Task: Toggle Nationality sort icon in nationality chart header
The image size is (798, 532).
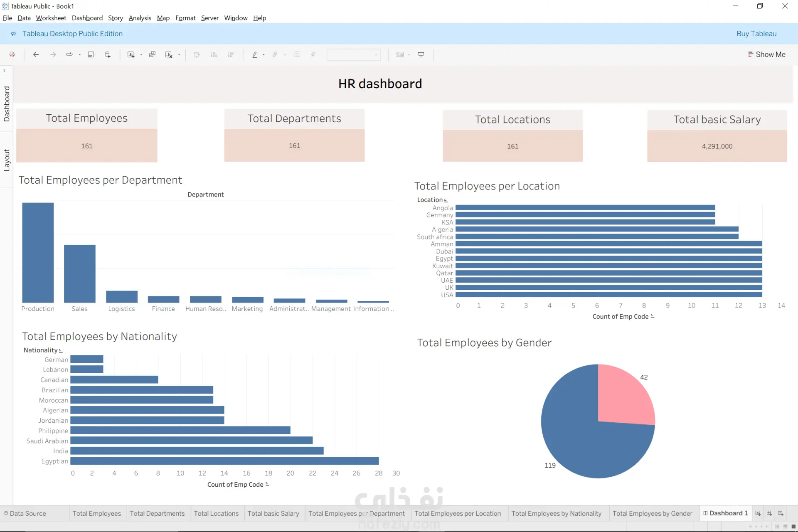Action: coord(60,351)
